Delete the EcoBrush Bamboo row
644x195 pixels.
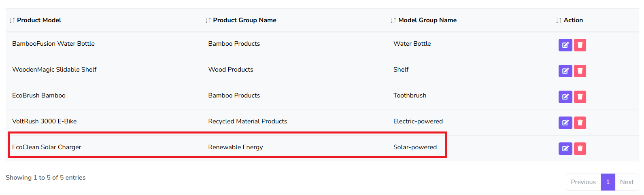[x=580, y=97]
